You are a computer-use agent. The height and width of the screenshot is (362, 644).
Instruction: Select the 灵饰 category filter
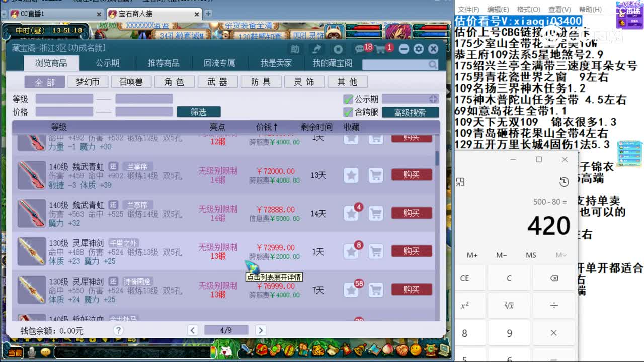(x=304, y=82)
